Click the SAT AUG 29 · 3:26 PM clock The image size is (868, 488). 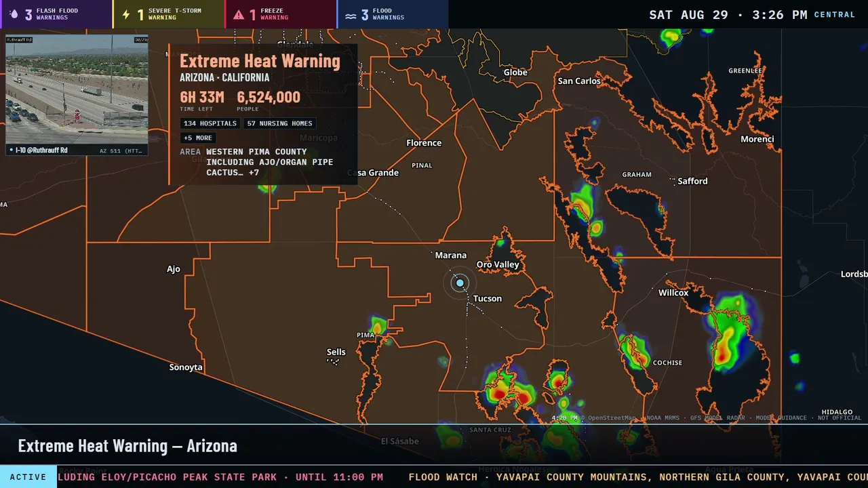pos(728,14)
